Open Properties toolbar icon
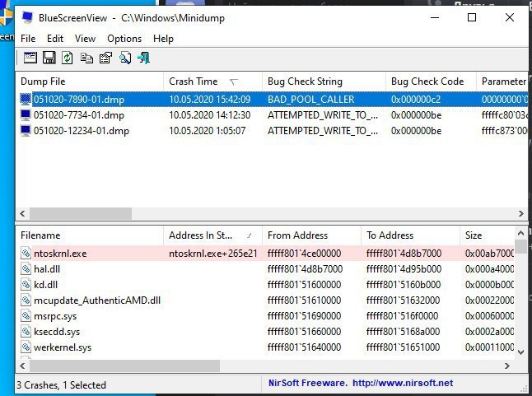The height and width of the screenshot is (396, 532). (105, 58)
